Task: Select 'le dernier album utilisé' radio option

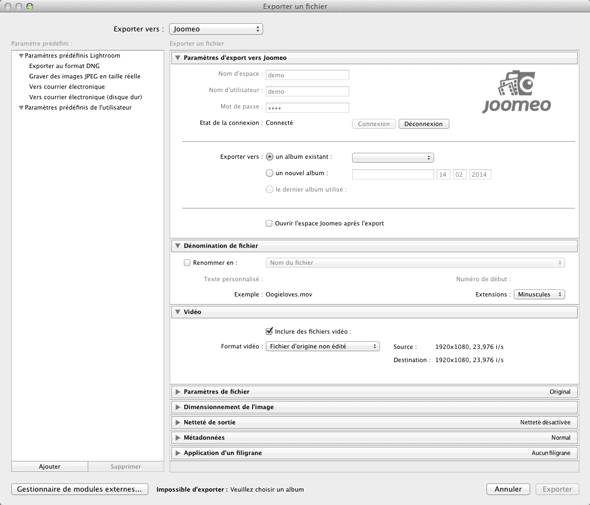Action: [x=269, y=190]
